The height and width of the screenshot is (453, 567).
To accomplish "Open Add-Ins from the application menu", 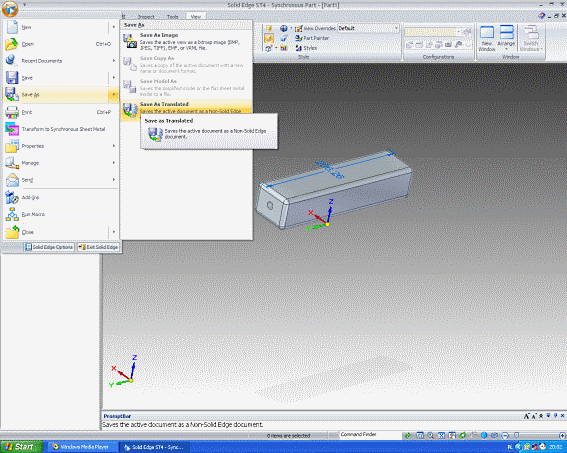I will point(61,197).
